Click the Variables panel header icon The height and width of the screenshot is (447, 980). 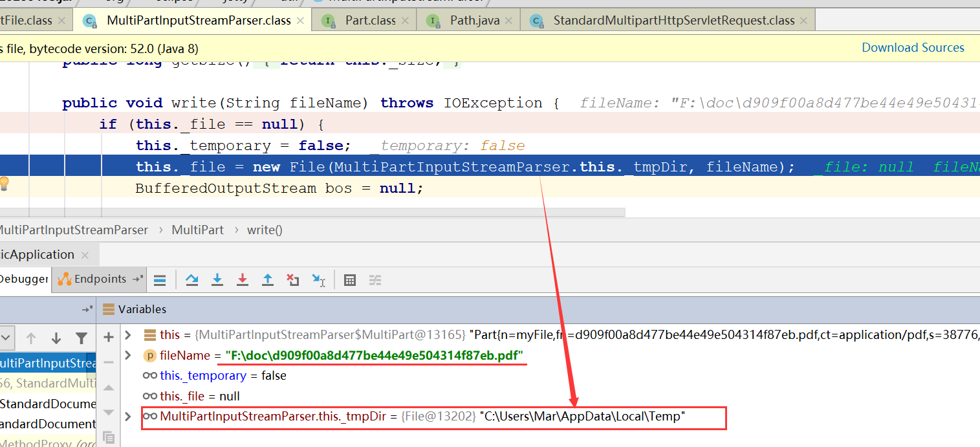(x=109, y=309)
